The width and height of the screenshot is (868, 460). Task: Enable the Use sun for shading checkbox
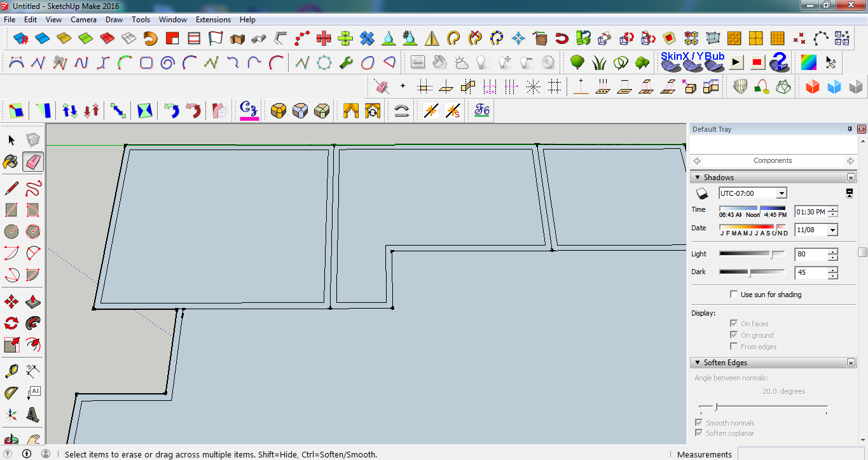[733, 294]
